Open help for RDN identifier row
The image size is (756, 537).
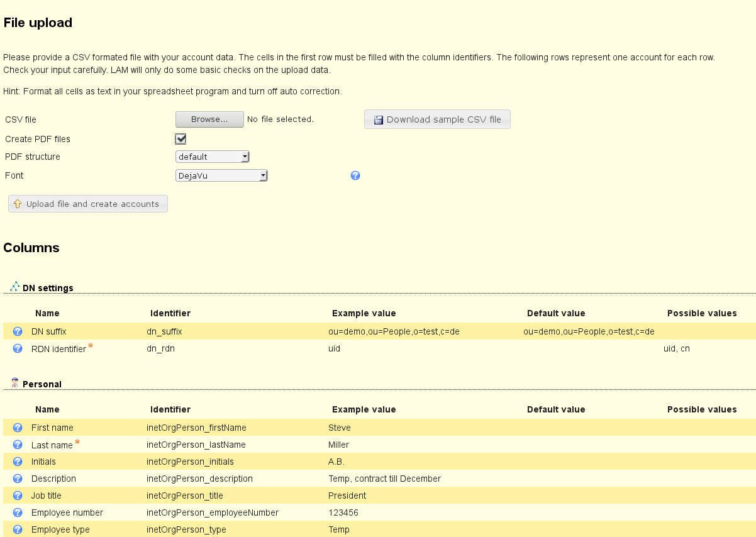coord(18,348)
